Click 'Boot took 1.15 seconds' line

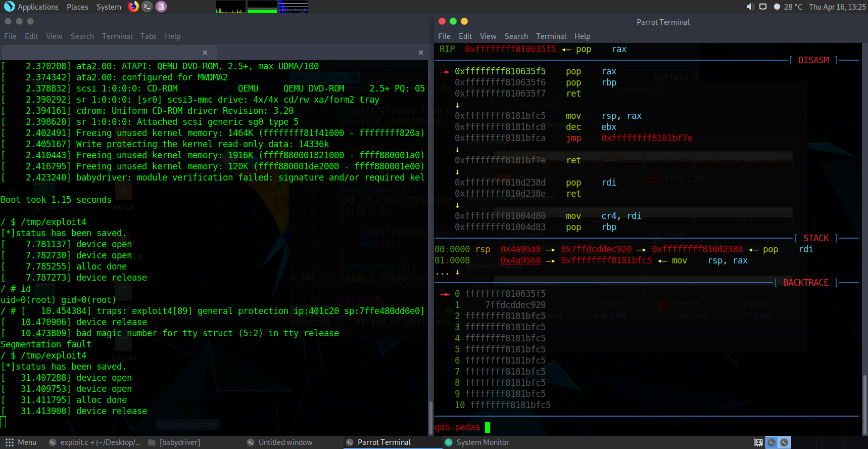(56, 200)
